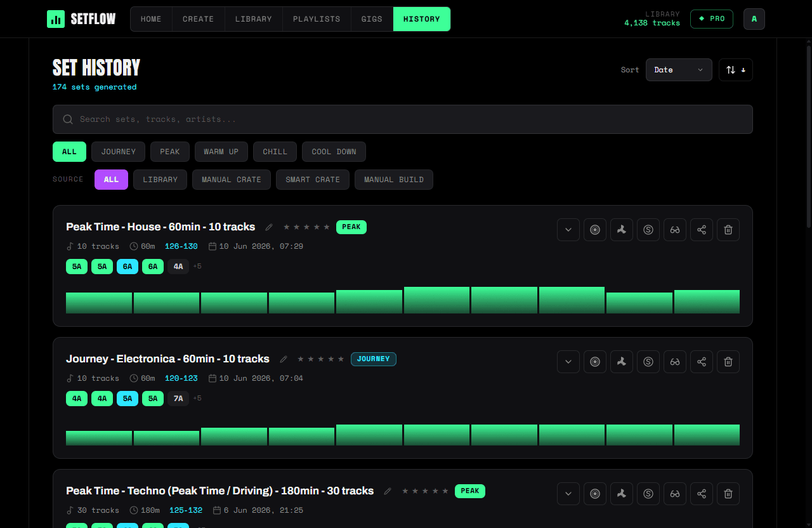
Task: Delete the Peak Time - House set
Action: click(728, 230)
